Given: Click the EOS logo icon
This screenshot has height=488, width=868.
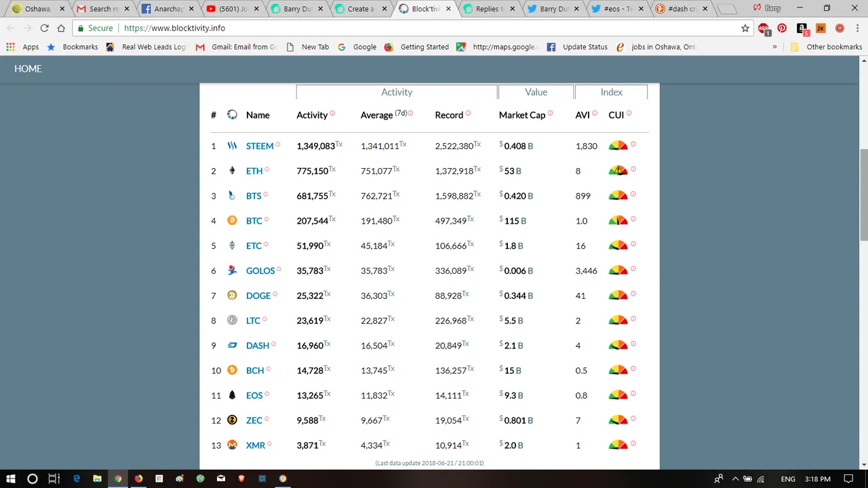Looking at the screenshot, I should point(232,395).
